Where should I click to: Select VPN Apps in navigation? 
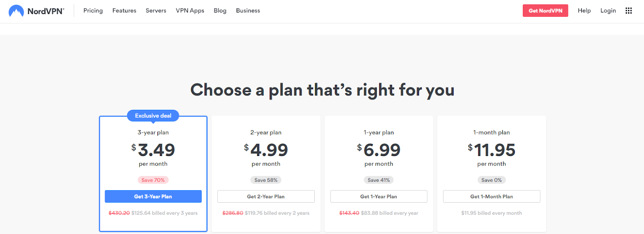[190, 10]
